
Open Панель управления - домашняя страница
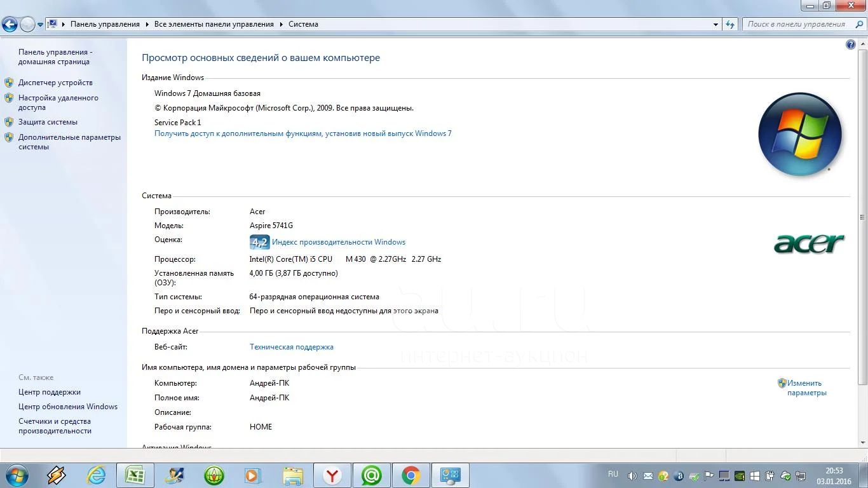point(55,57)
